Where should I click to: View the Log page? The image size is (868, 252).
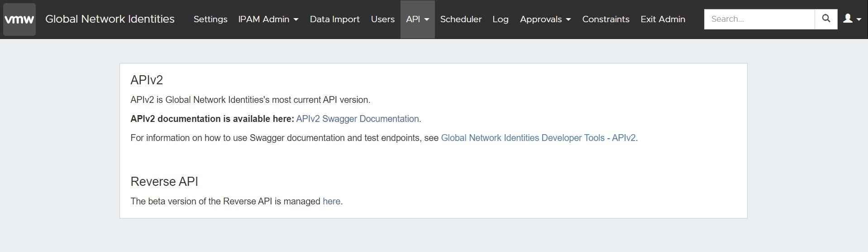point(501,19)
